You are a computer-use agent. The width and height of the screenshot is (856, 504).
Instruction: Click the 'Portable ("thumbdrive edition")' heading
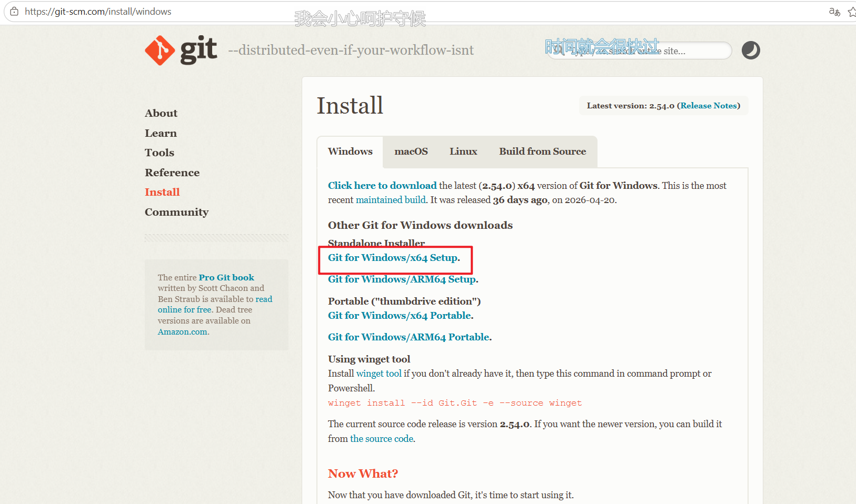(x=404, y=301)
